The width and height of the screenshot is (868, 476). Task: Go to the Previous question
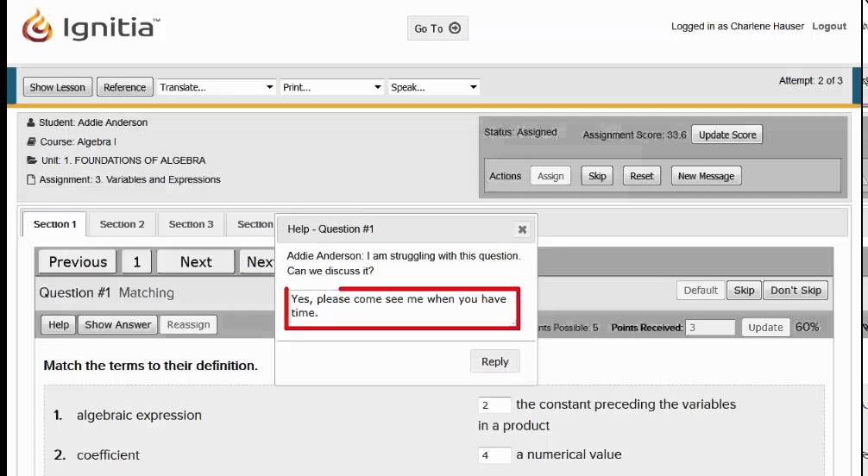click(78, 262)
